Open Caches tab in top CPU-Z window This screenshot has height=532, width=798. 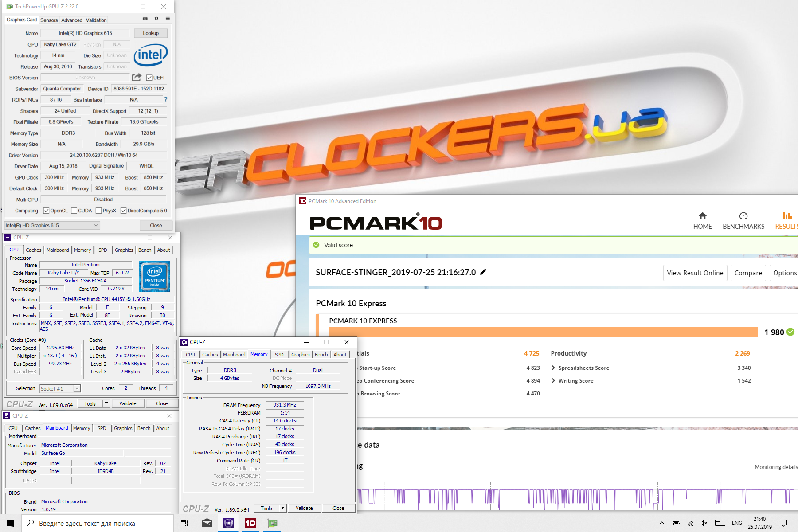pos(34,250)
